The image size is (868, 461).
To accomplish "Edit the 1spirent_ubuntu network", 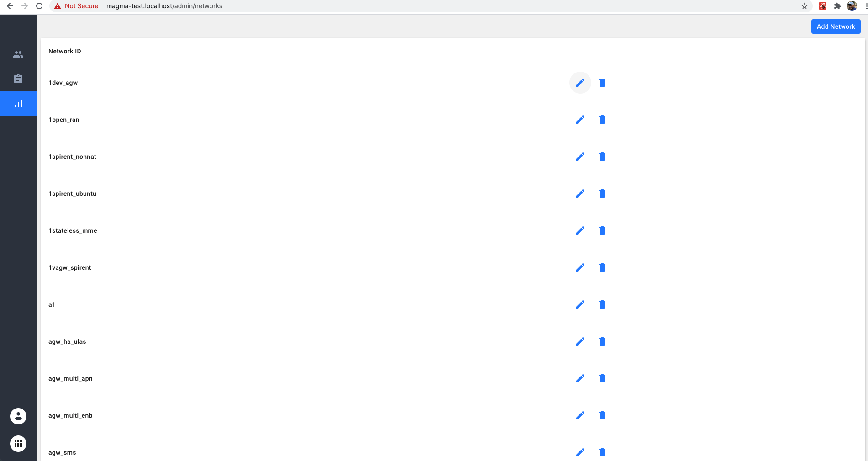I will coord(580,194).
